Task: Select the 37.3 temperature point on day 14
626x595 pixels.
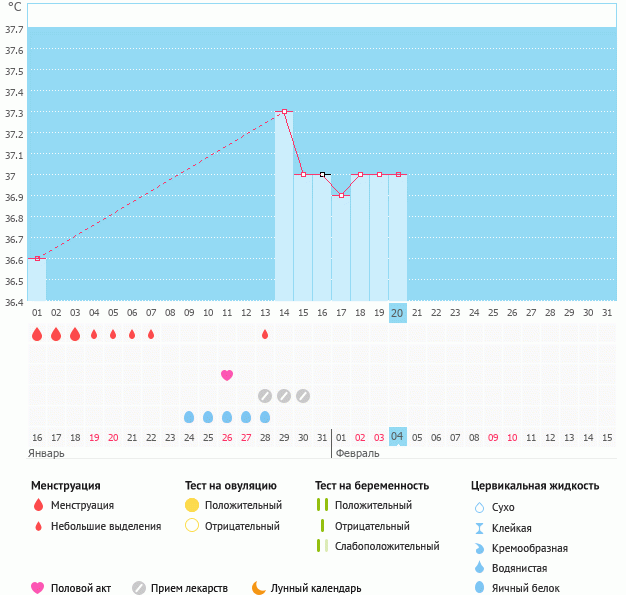Action: 284,111
